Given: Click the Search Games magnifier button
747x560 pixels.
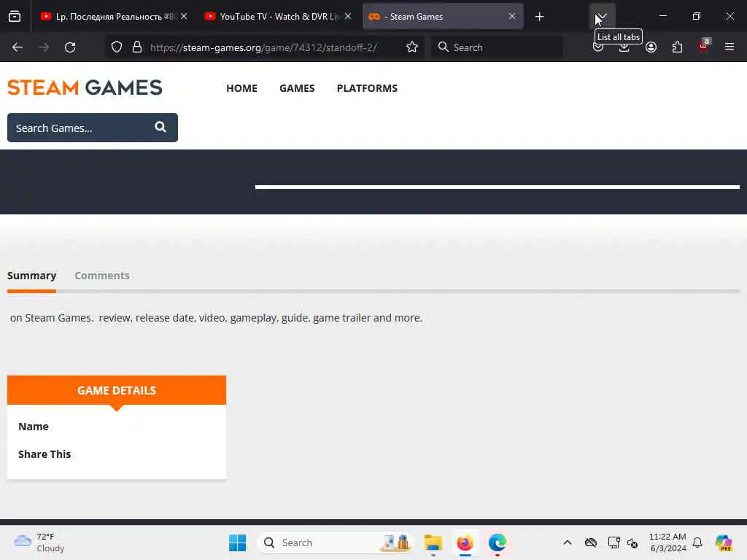Looking at the screenshot, I should tap(160, 127).
